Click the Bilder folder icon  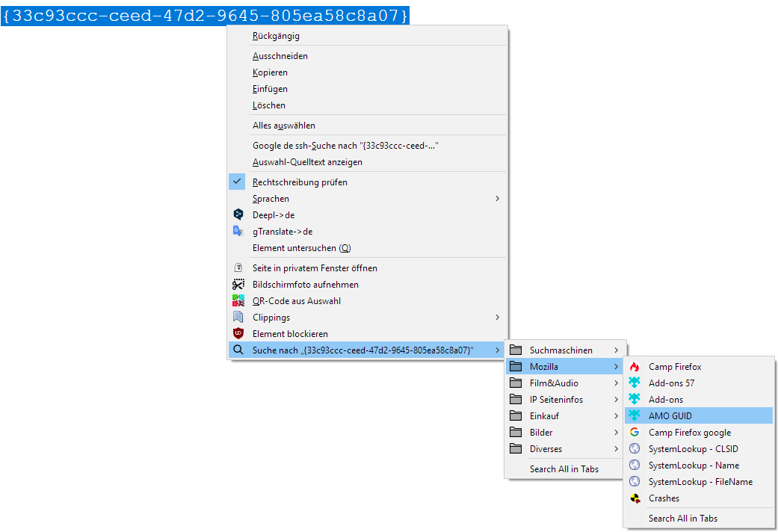pos(516,432)
